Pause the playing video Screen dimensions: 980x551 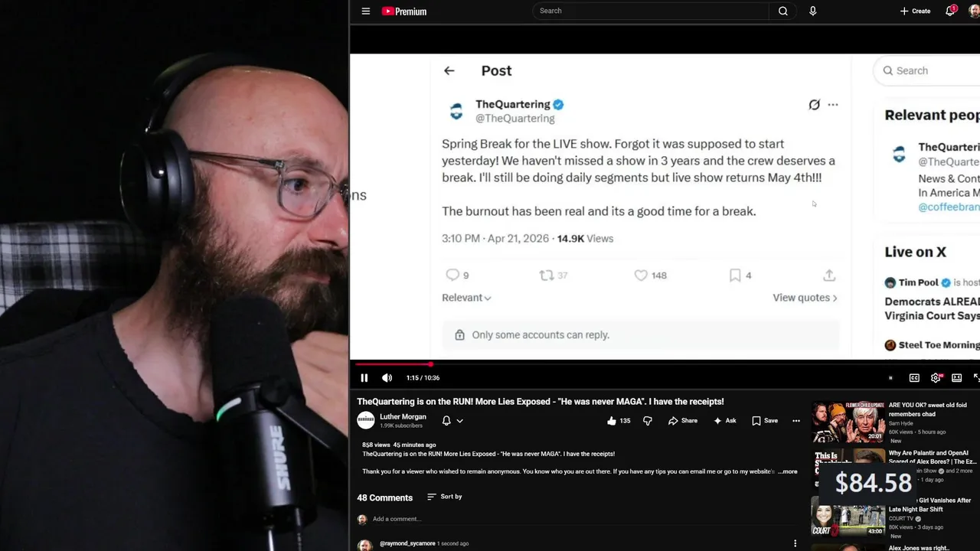tap(364, 378)
